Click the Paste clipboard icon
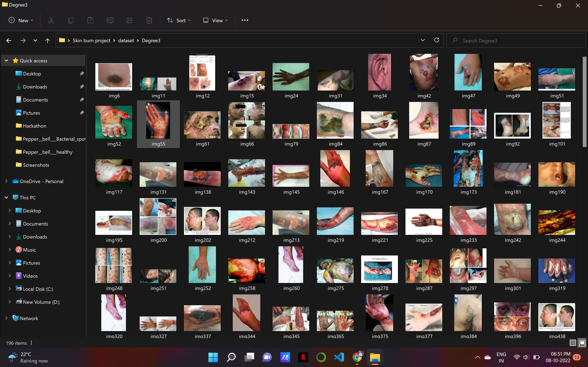The height and width of the screenshot is (367, 588). [90, 20]
